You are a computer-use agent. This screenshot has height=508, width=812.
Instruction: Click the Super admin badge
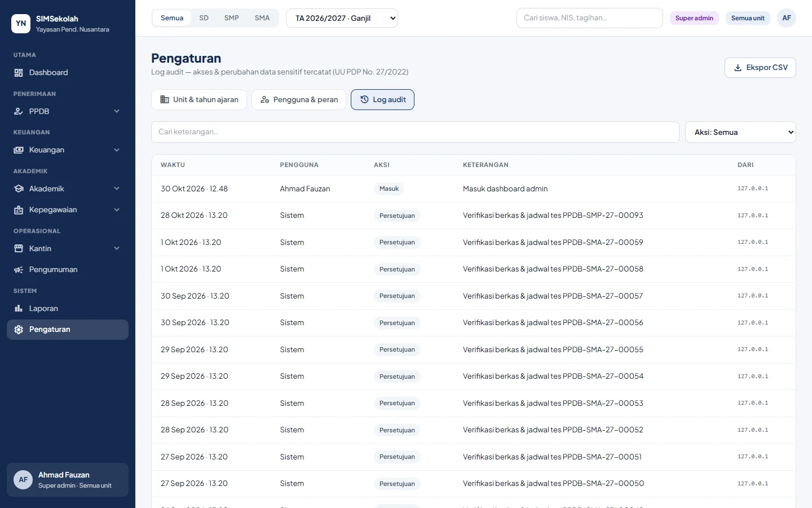coord(694,18)
